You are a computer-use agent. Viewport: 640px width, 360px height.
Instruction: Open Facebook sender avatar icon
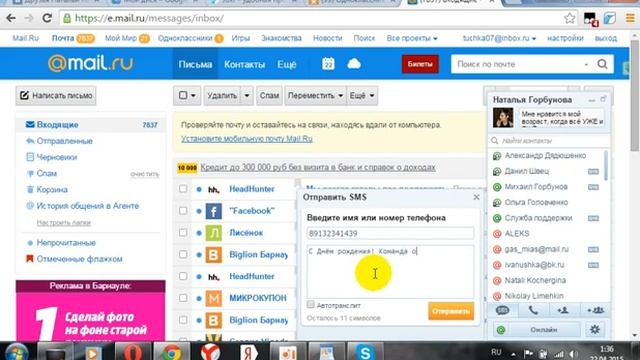tap(213, 211)
